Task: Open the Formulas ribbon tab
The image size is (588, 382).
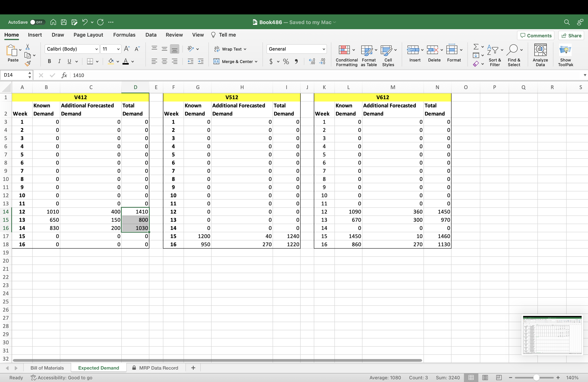Action: click(124, 35)
